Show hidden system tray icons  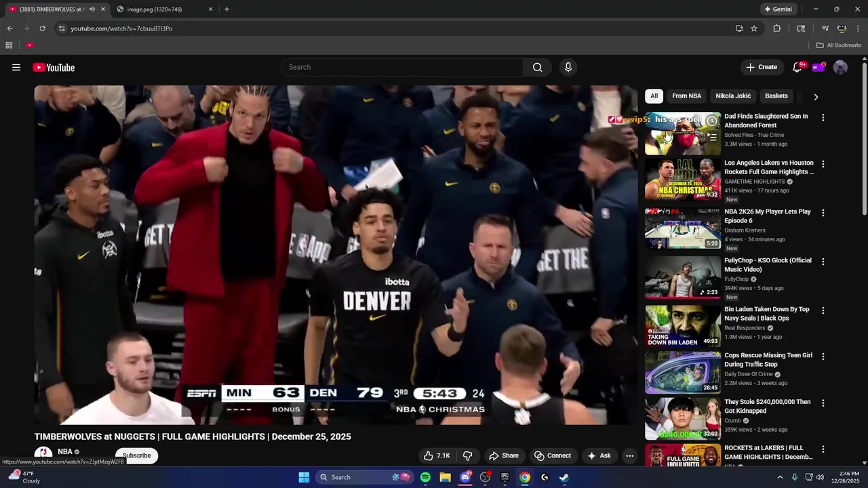780,477
